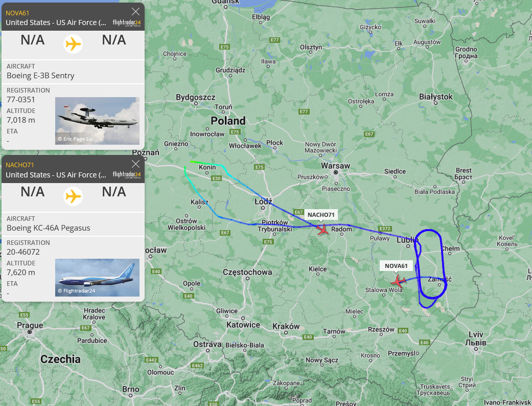Click registration 20-46072 text
The height and width of the screenshot is (406, 532).
pos(23,252)
